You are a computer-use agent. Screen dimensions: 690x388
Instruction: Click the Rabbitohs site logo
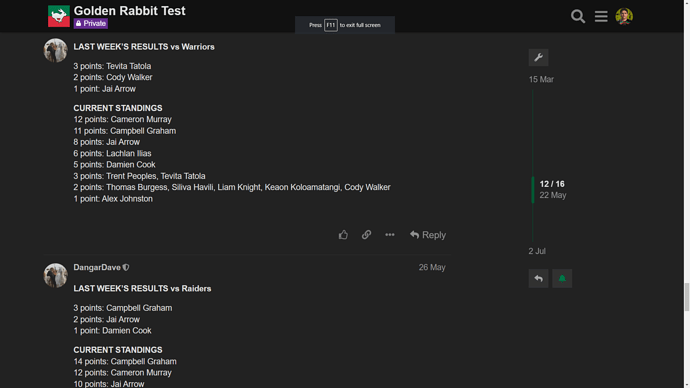(59, 16)
